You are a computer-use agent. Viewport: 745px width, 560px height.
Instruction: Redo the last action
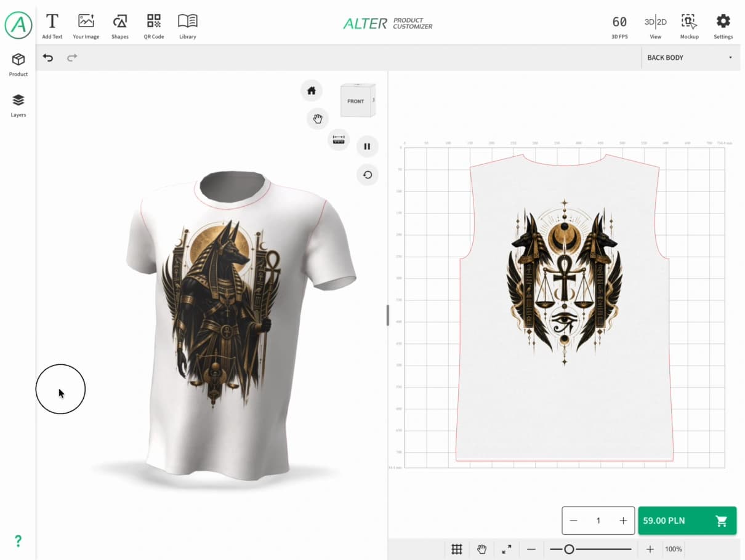[72, 58]
